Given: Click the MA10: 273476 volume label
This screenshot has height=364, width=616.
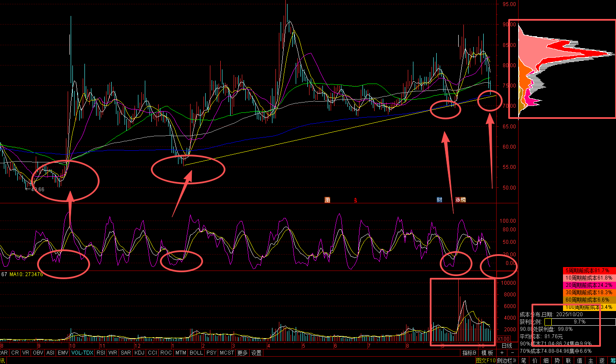Looking at the screenshot, I should click(26, 274).
